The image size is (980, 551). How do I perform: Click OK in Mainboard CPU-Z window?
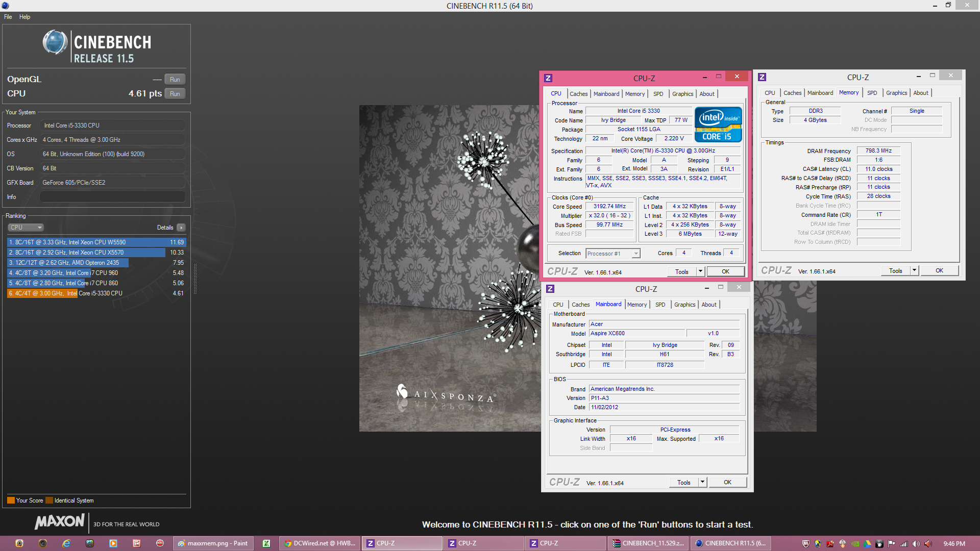click(x=728, y=482)
